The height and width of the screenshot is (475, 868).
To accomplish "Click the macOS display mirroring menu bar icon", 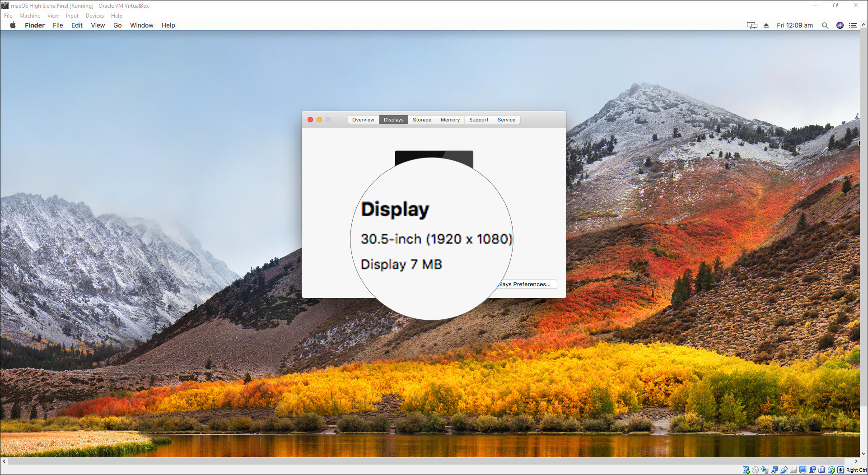I will coord(752,25).
